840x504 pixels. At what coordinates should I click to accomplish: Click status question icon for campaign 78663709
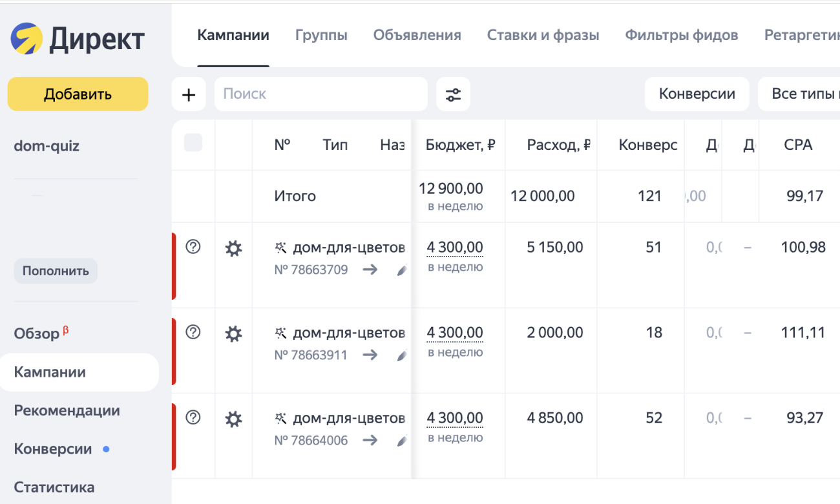click(x=193, y=247)
